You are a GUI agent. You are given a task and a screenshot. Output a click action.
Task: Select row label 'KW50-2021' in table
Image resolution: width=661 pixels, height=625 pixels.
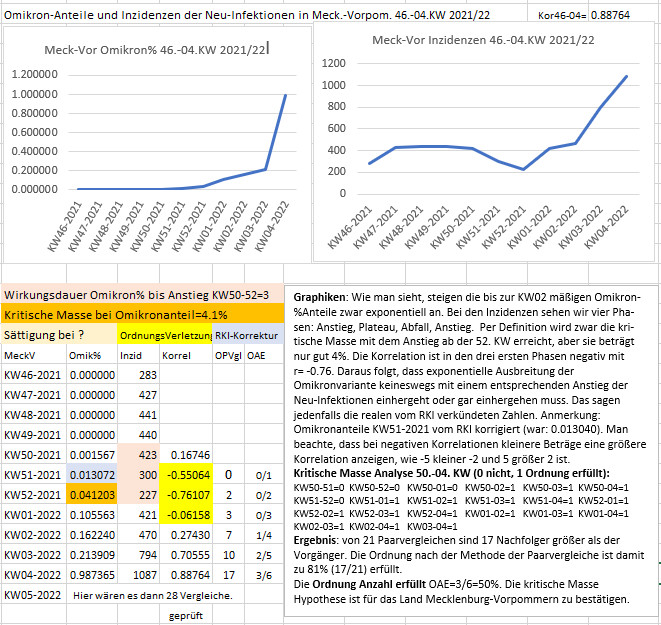point(34,455)
